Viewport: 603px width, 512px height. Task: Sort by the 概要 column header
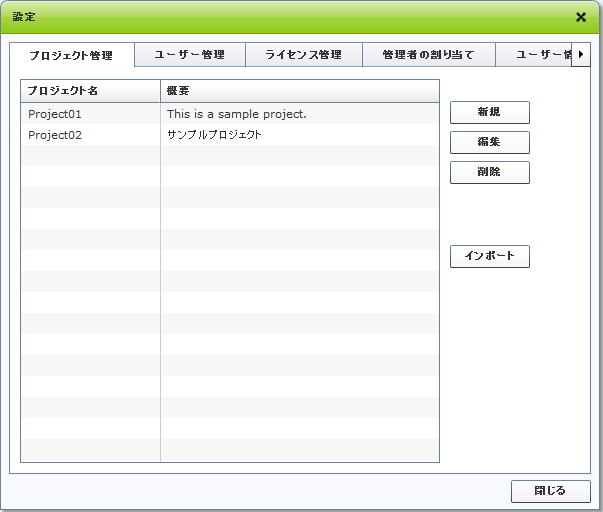point(300,91)
